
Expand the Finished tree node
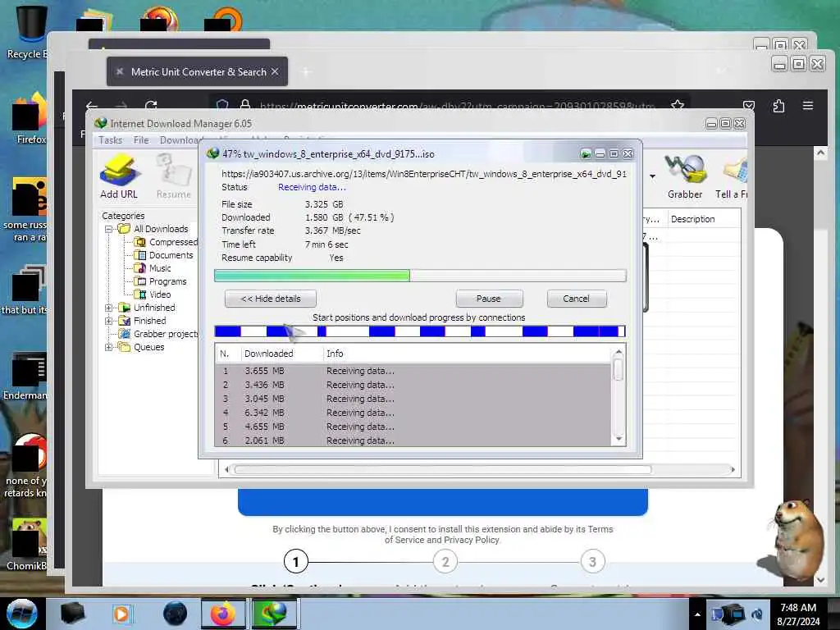pos(109,321)
